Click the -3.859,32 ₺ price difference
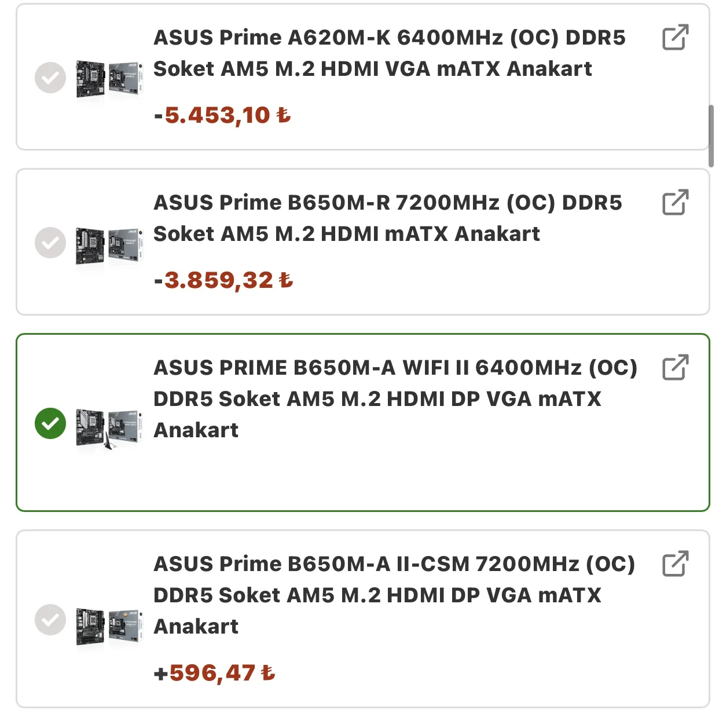The width and height of the screenshot is (719, 728). (223, 280)
